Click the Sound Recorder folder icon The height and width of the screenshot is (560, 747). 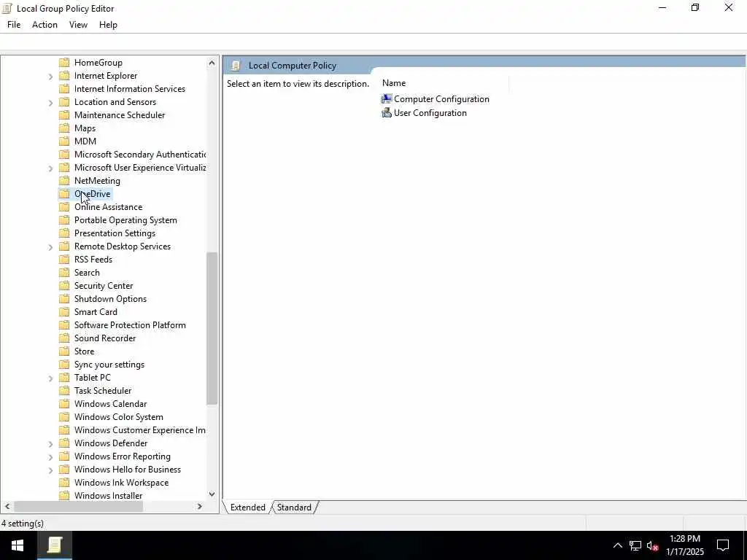pyautogui.click(x=64, y=338)
